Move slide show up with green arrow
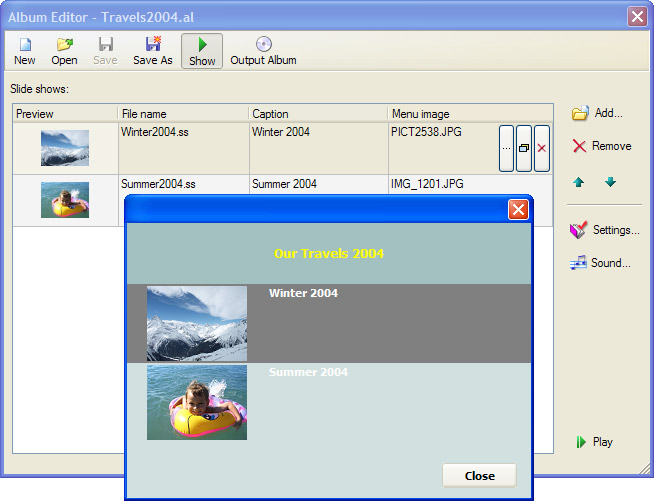The width and height of the screenshot is (654, 501). (579, 182)
